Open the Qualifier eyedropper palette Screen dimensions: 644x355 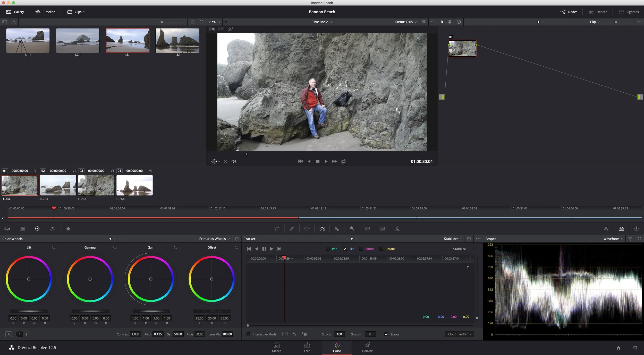(292, 229)
